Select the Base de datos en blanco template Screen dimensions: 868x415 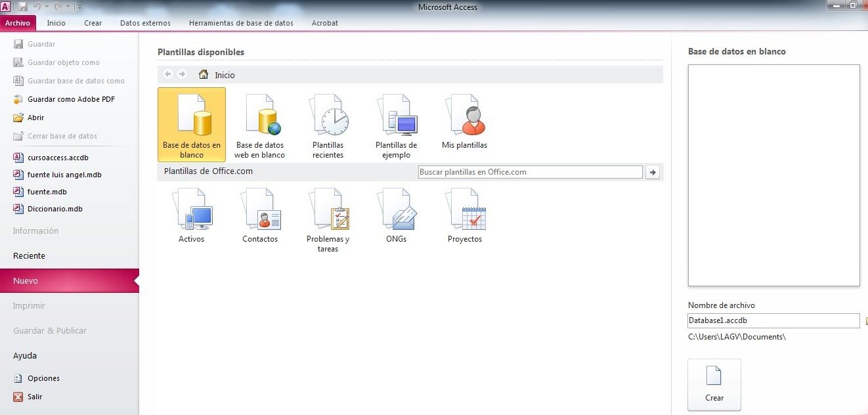(x=192, y=125)
